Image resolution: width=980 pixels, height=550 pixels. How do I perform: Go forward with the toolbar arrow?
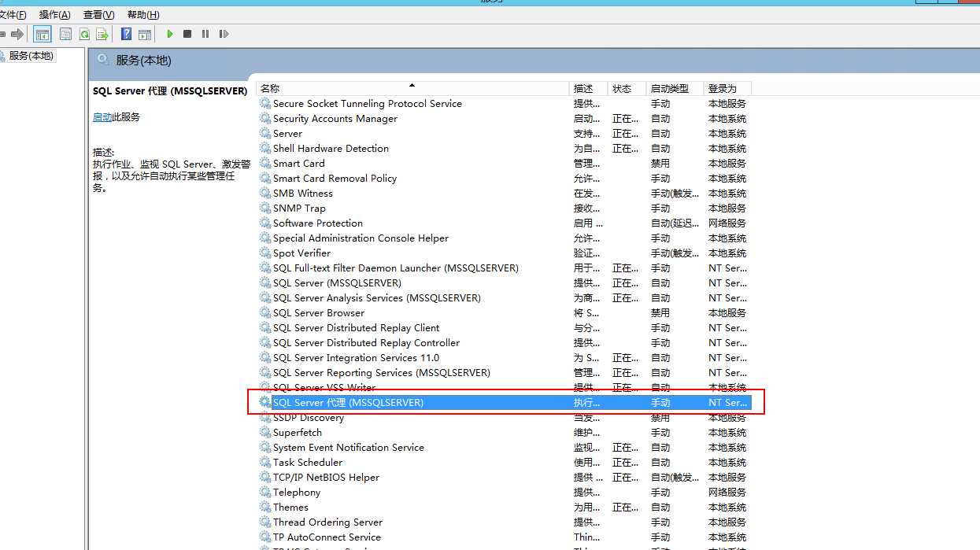point(17,34)
